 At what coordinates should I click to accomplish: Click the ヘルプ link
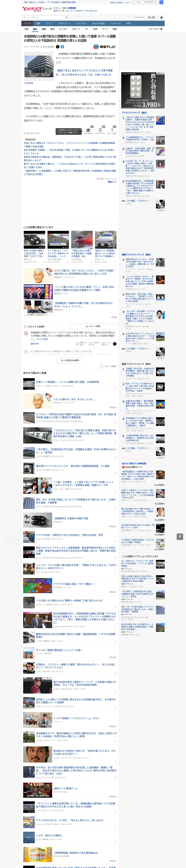127,2
